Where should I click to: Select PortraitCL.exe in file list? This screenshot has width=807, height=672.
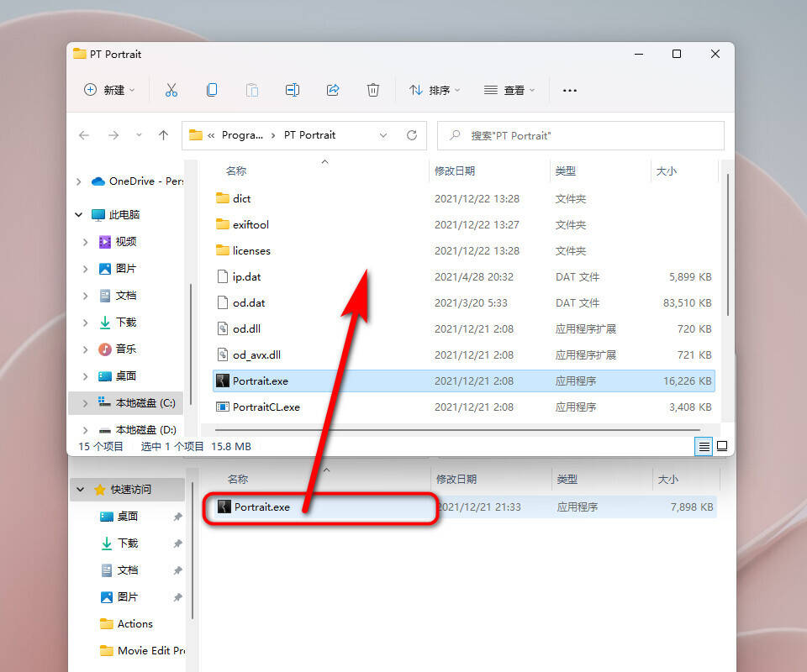point(266,407)
